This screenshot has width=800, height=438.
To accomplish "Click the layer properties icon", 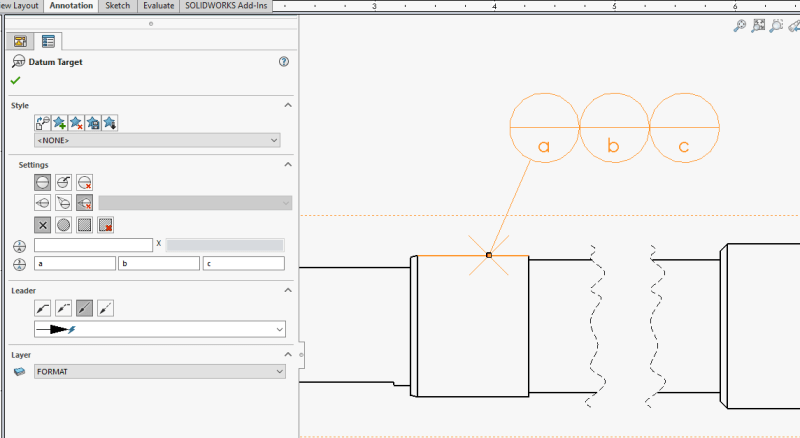I will pos(19,372).
